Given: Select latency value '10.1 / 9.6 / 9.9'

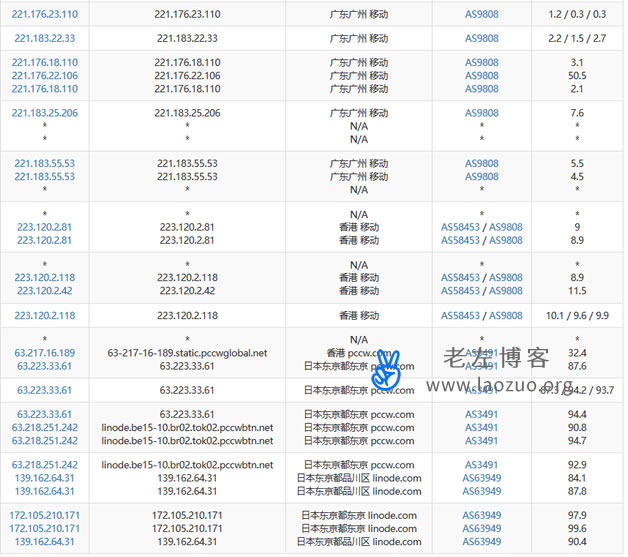Looking at the screenshot, I should 577,316.
